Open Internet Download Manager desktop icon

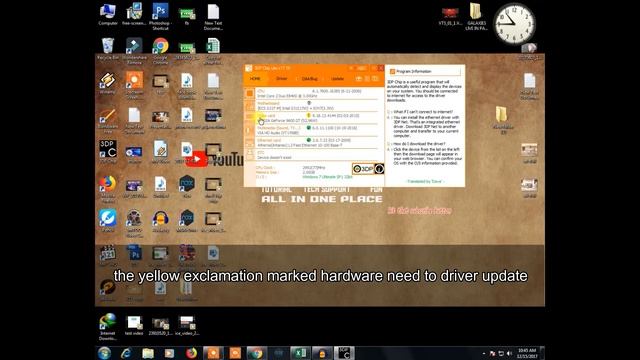point(108,327)
